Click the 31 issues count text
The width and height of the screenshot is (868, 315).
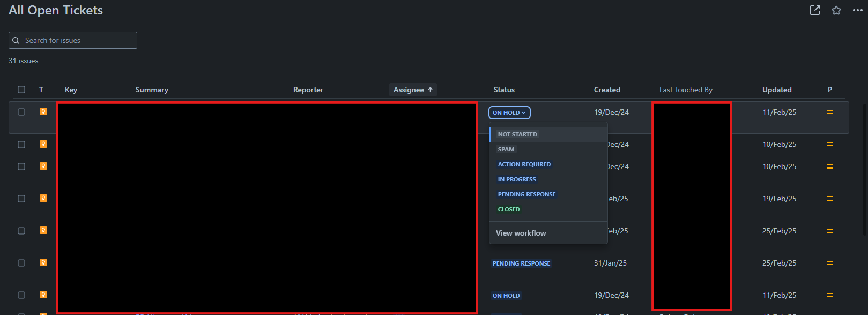pos(24,61)
